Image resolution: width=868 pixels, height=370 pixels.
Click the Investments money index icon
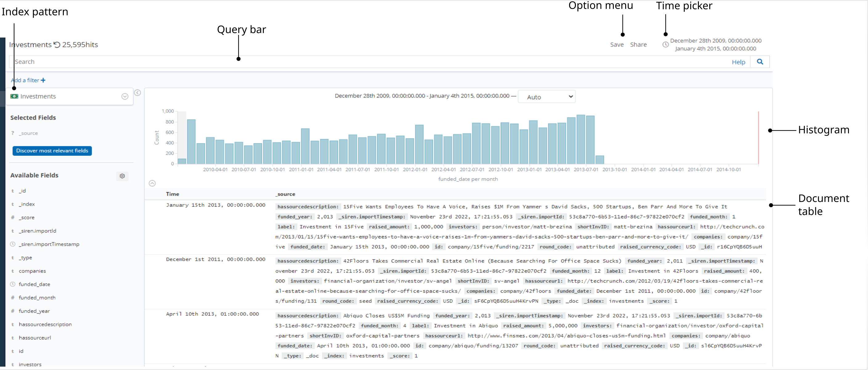pos(14,97)
